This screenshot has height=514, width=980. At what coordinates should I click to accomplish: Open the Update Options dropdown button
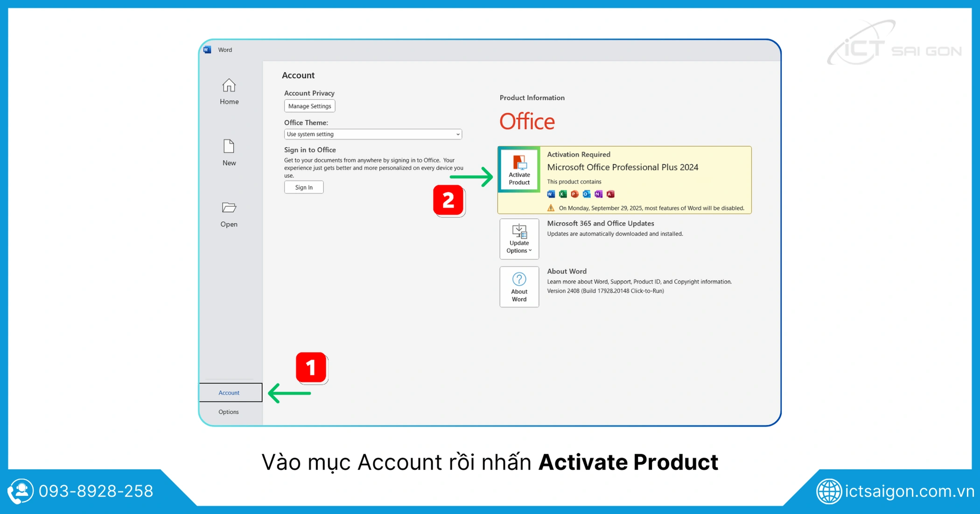pyautogui.click(x=519, y=239)
